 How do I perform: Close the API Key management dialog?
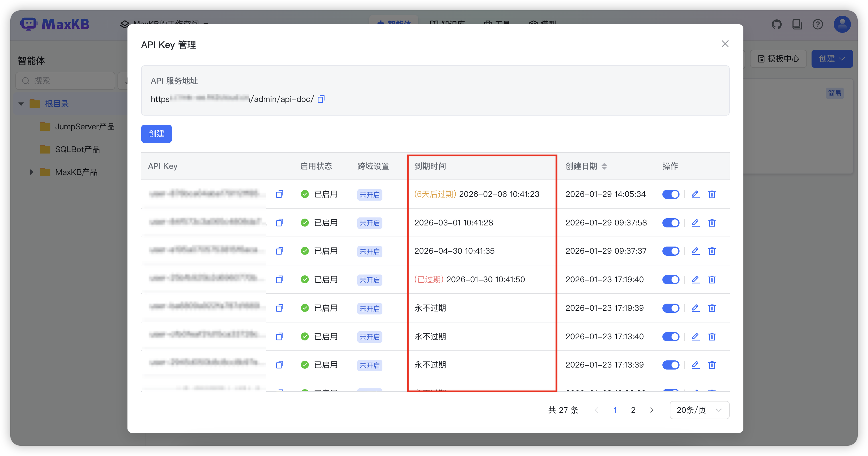[725, 44]
